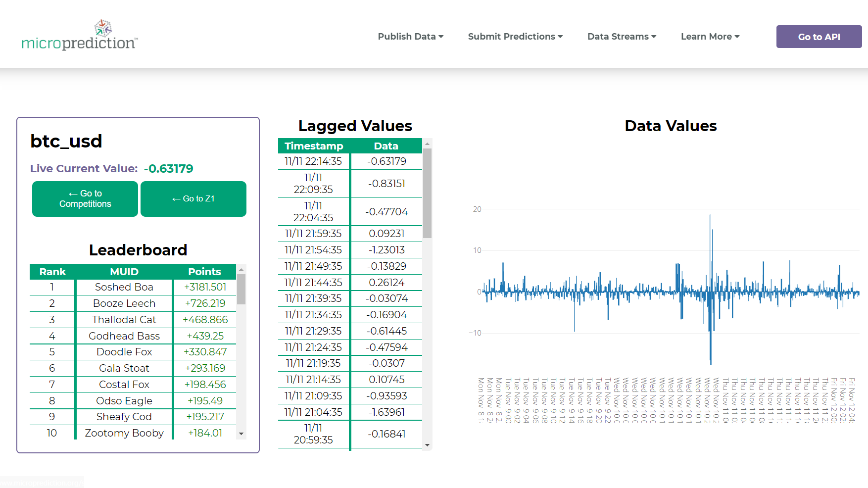Click the -0.03074 data value
The width and height of the screenshot is (868, 488).
(x=386, y=298)
